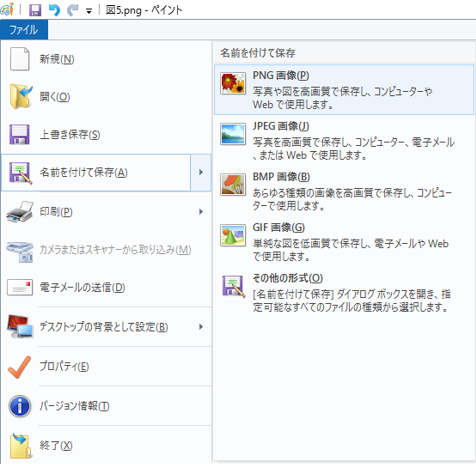
Task: Click the Redo arrow icon
Action: [72, 10]
